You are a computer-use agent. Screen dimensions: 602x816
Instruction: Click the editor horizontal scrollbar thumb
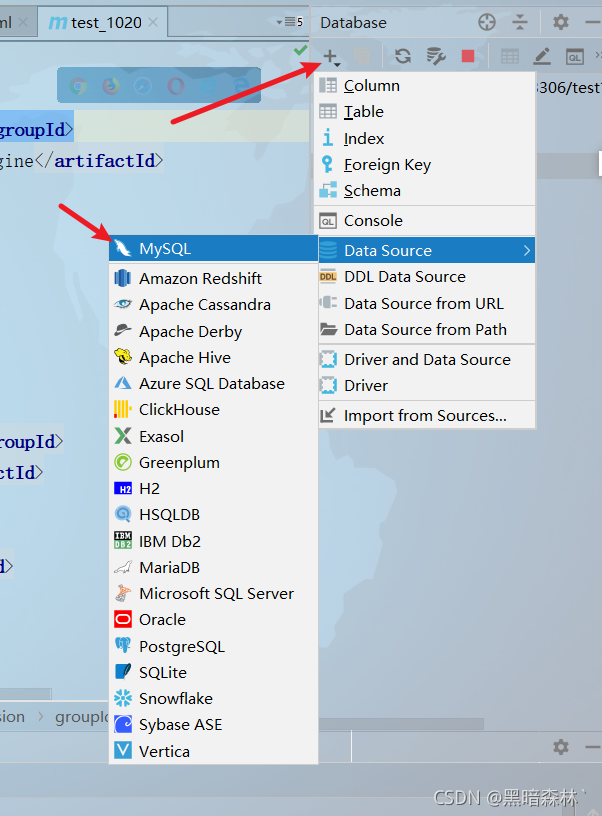pyautogui.click(x=25, y=694)
